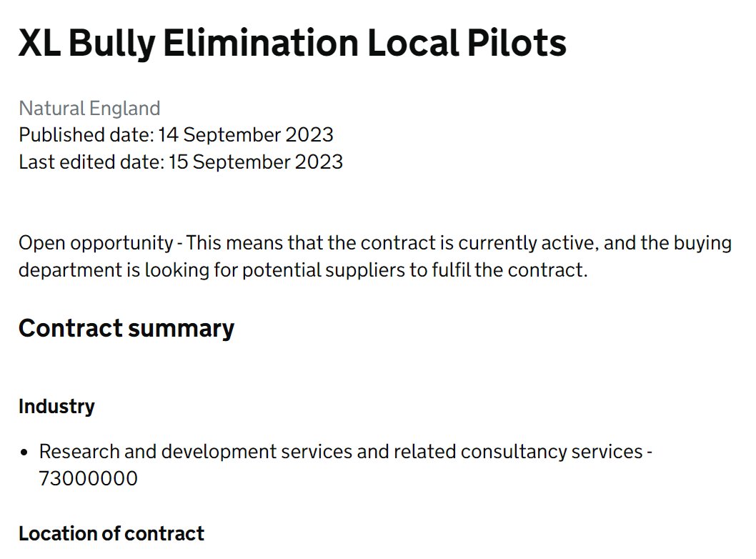
Task: Click the related consultancy services text
Action: [x=518, y=452]
